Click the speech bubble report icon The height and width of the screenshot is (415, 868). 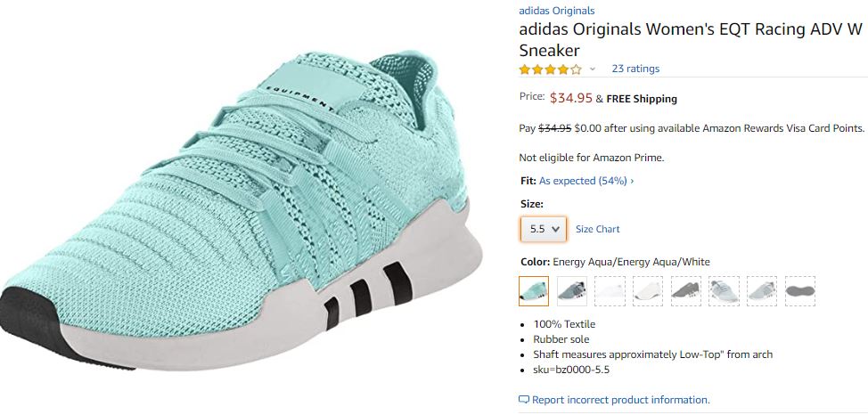coord(524,400)
